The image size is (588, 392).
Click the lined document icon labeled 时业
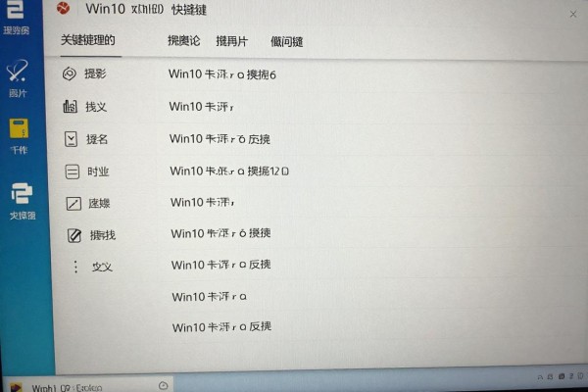click(72, 171)
